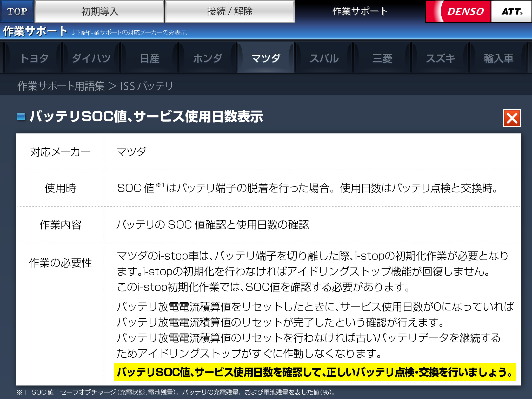Viewport: 532px width, 399px height.
Task: Click the yellow highlighted battery check message
Action: tap(315, 372)
